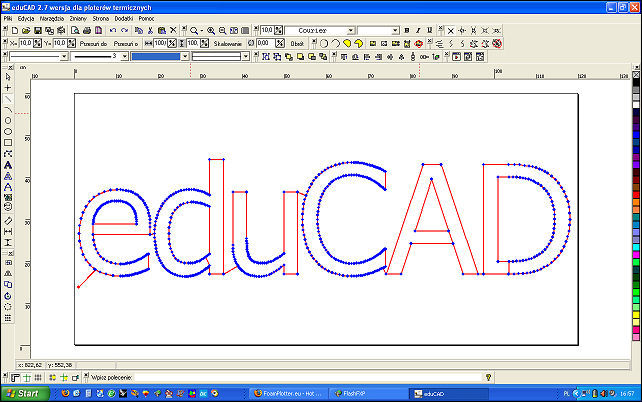Click the yellow pie shape icon
This screenshot has height=402, width=642.
coord(347,43)
